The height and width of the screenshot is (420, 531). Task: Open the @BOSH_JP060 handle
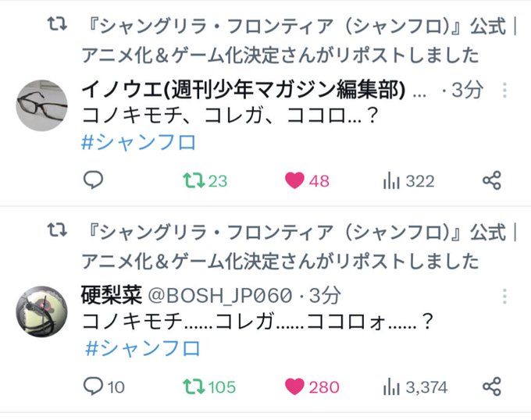(x=220, y=296)
